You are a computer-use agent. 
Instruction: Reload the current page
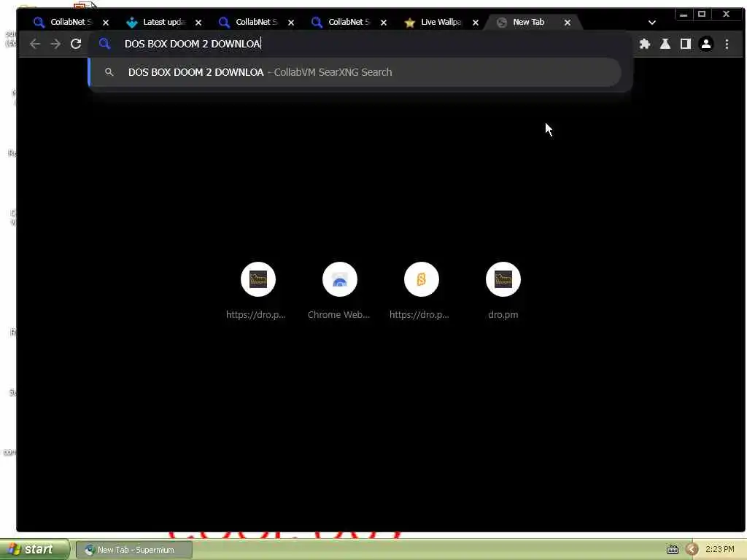(76, 44)
